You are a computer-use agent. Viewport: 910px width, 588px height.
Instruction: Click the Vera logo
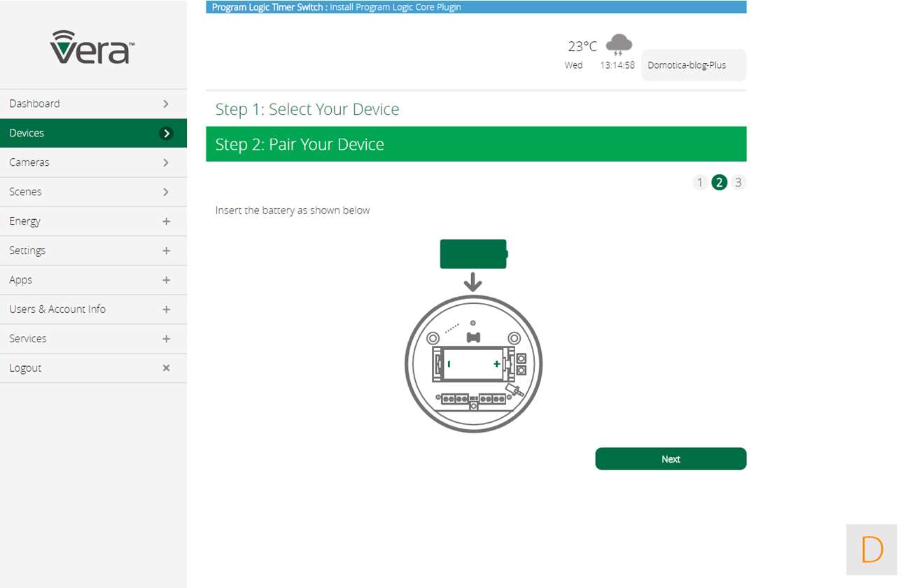click(92, 47)
